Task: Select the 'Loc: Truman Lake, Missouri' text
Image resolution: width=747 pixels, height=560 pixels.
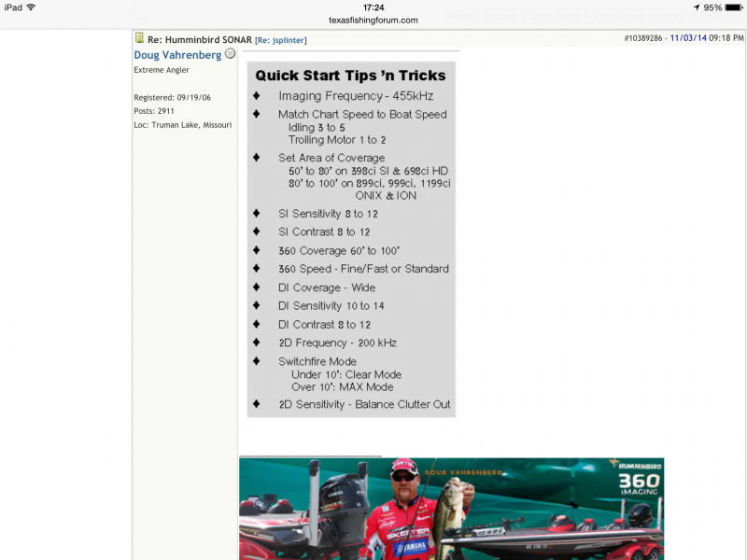Action: coord(182,125)
